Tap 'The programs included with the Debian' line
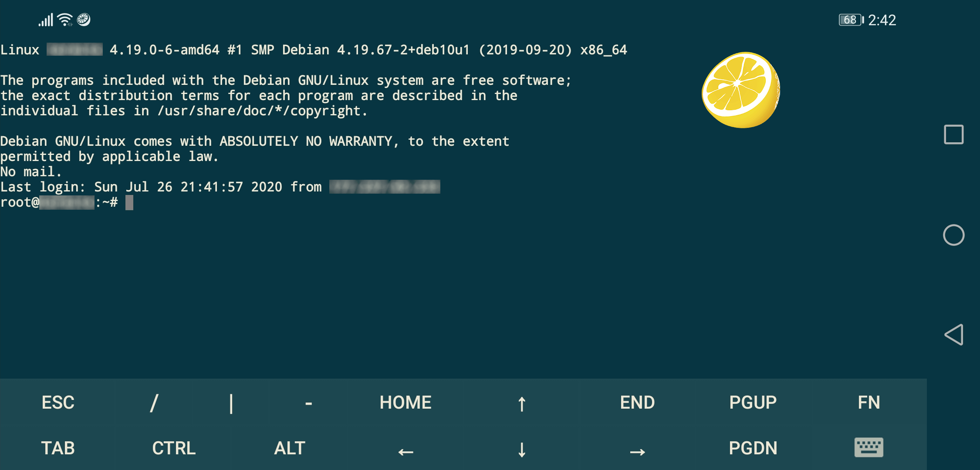 click(286, 80)
